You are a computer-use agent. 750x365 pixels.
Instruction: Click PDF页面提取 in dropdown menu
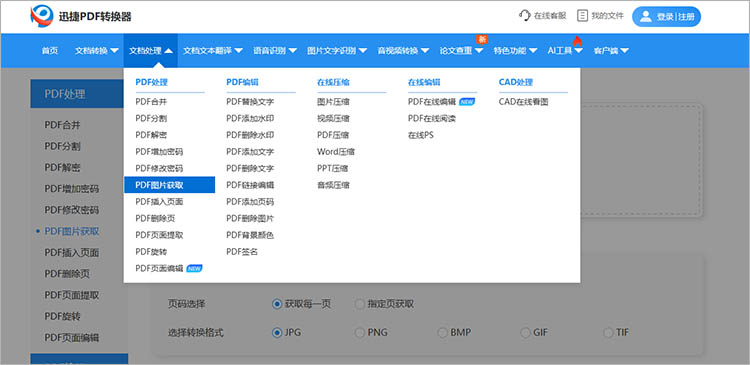click(x=159, y=235)
